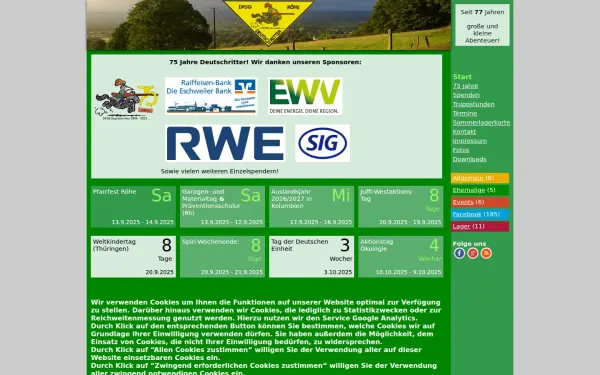Click the 'Wir verwenden Cookies' notice paragraph
The height and width of the screenshot is (375, 600).
coord(266,338)
